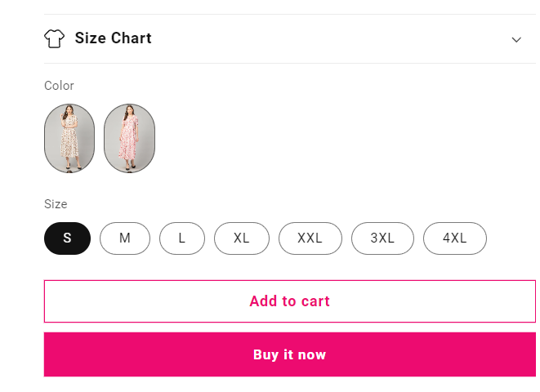Select the pink dress color swatch
The image size is (540, 392).
[x=130, y=138]
